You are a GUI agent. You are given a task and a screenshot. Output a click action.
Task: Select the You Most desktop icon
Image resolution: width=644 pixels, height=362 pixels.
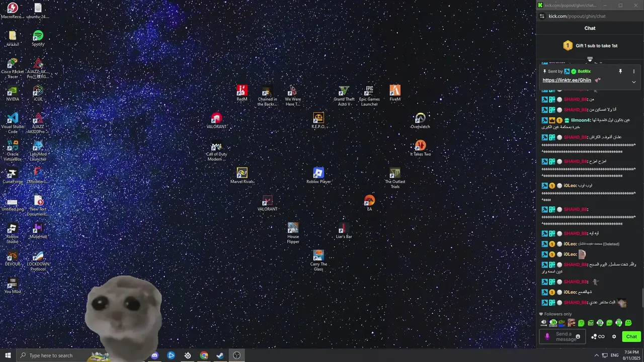13,286
